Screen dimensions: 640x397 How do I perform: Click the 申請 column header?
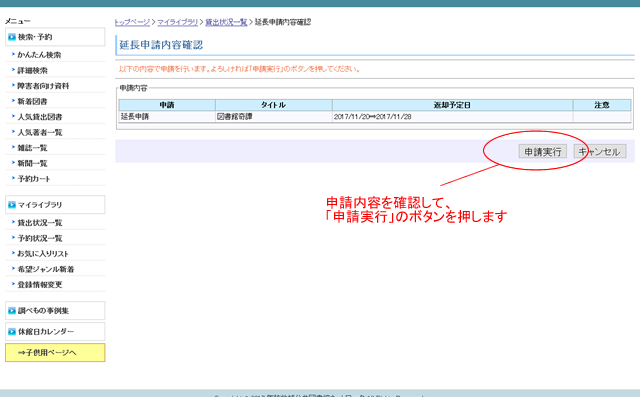point(167,105)
